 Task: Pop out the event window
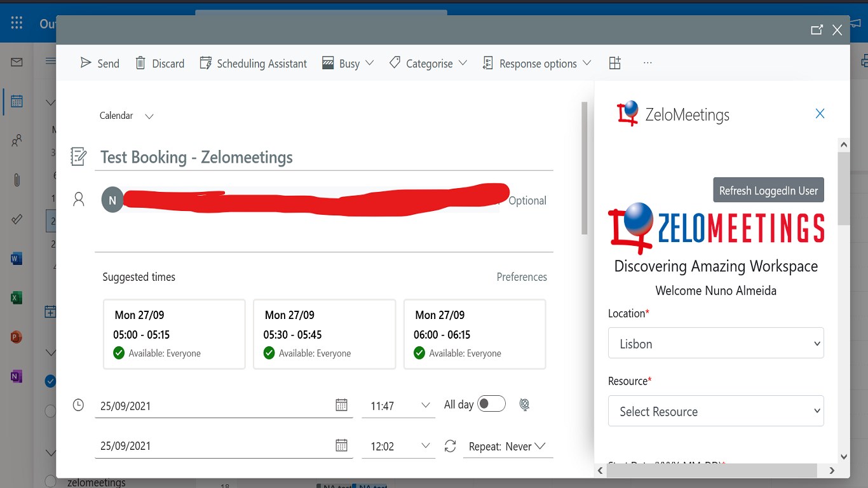(817, 30)
